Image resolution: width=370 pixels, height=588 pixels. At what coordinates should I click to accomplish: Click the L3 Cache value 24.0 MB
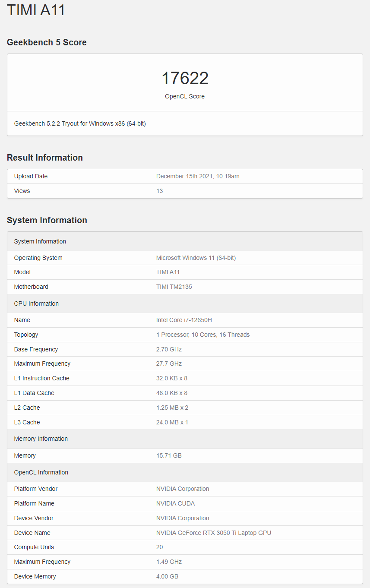(x=172, y=422)
